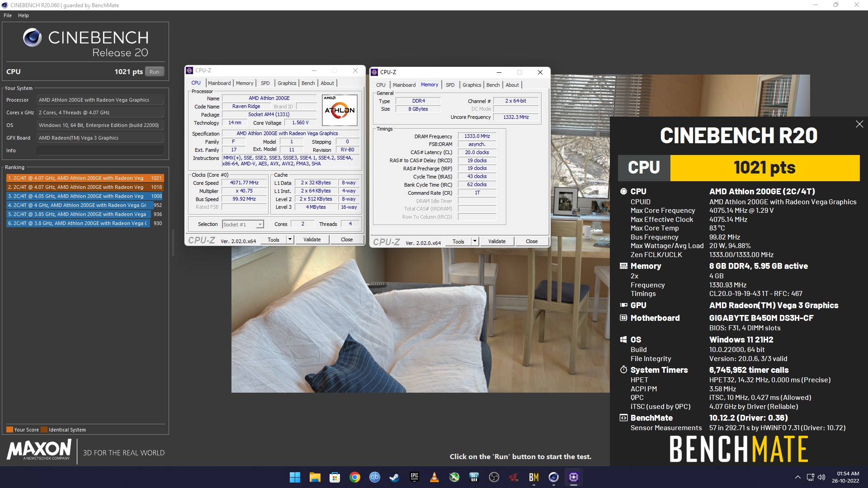This screenshot has height=488, width=868.
Task: Minimize the left CPU-Z window
Action: 314,70
